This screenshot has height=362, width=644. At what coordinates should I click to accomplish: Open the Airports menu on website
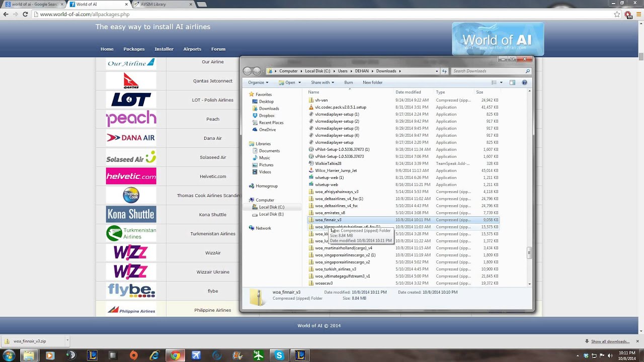click(x=192, y=49)
